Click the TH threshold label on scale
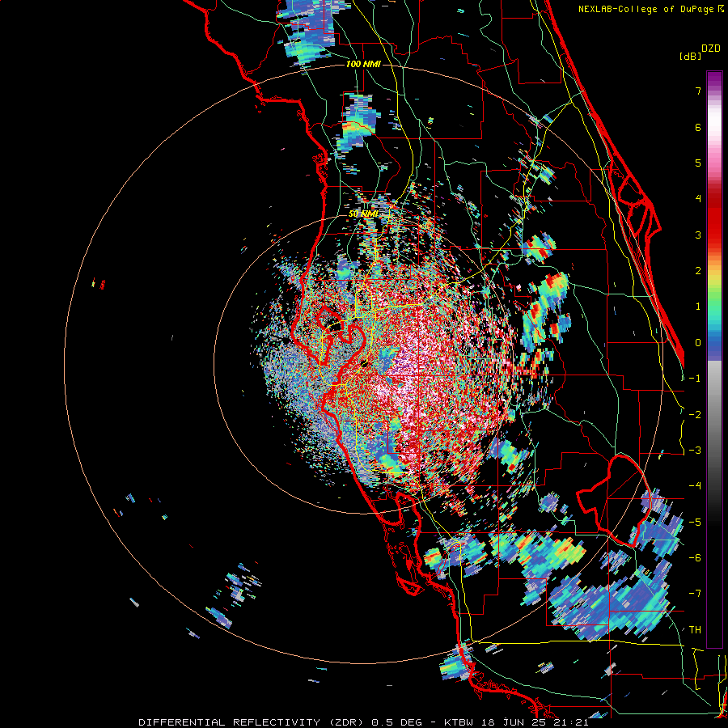Screen dimensions: 728x728 (695, 630)
